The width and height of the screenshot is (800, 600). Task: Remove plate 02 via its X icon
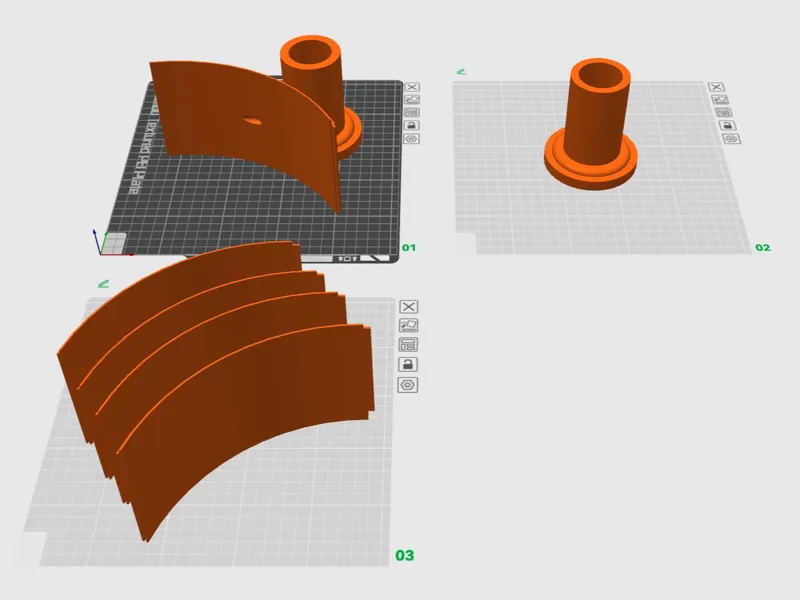(716, 87)
